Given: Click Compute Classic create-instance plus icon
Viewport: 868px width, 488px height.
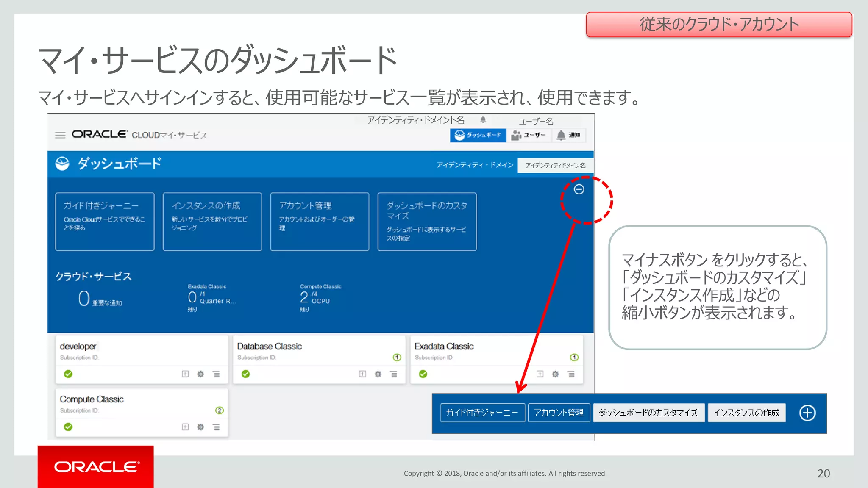Looking at the screenshot, I should click(x=185, y=427).
